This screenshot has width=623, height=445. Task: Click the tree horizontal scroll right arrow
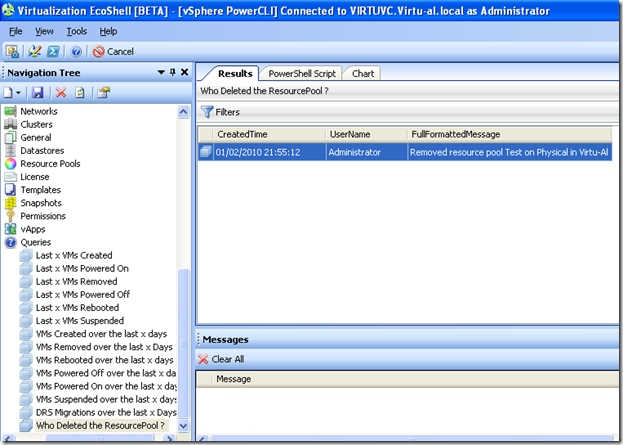(x=170, y=439)
